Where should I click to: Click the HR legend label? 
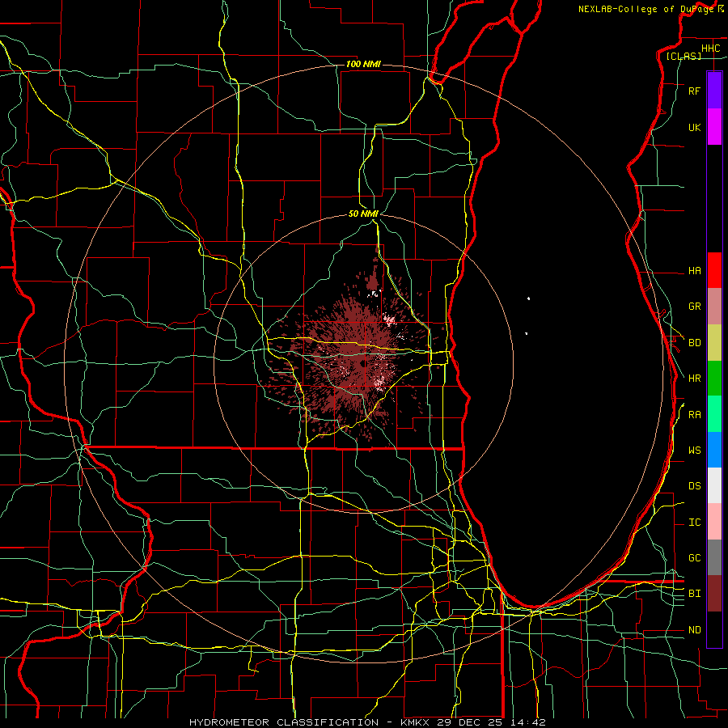[x=695, y=379]
